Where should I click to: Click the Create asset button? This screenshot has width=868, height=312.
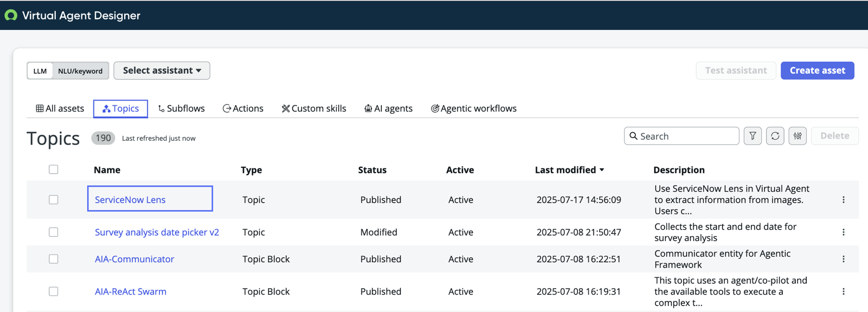(x=817, y=70)
